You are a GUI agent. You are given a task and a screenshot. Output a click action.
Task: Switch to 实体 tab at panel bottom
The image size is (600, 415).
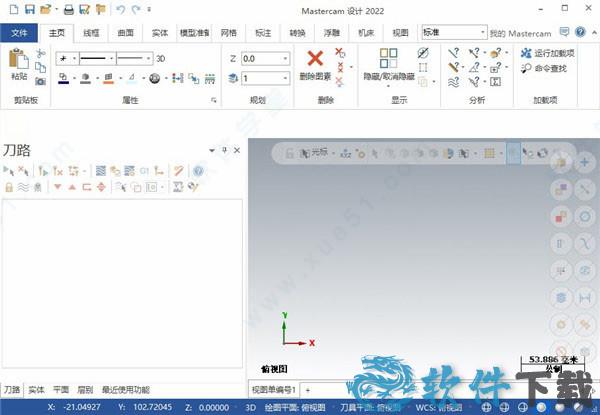pyautogui.click(x=36, y=389)
